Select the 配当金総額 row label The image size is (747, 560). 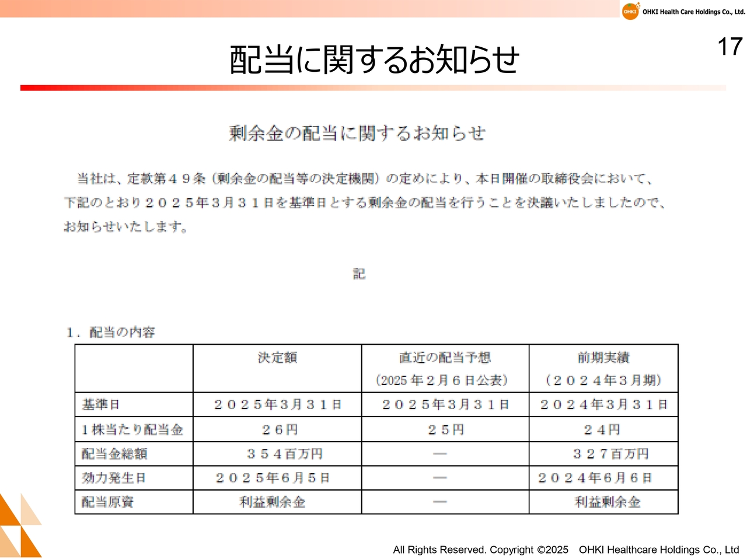114,454
